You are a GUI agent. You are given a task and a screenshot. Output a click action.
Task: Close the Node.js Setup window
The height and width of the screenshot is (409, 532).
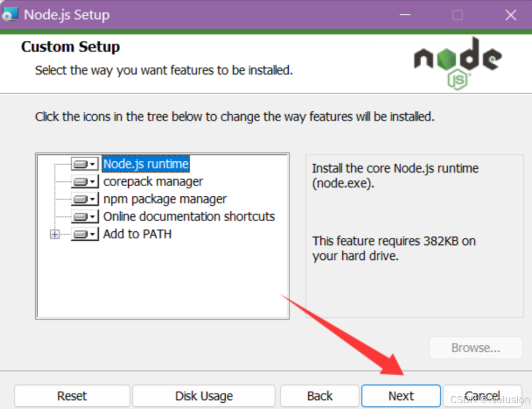[511, 15]
